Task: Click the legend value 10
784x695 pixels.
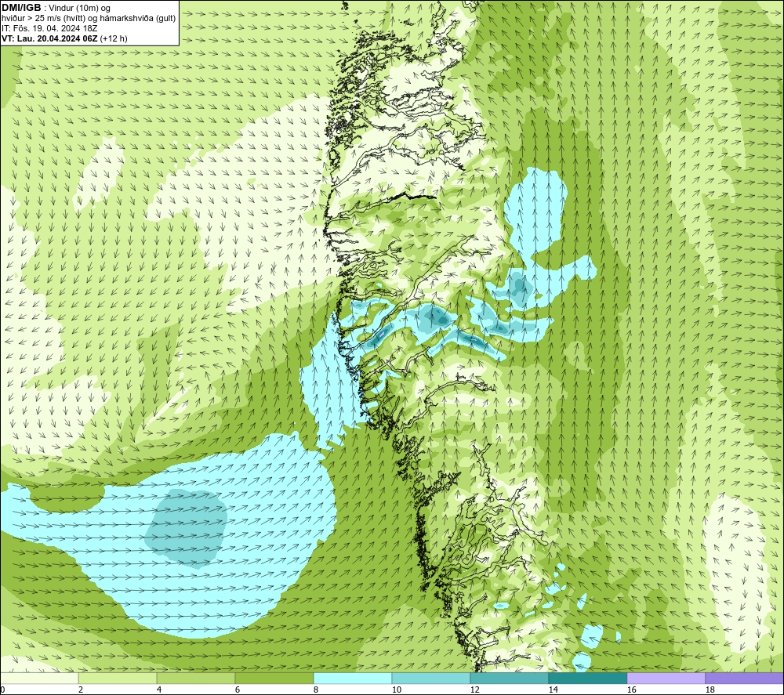Action: click(397, 690)
